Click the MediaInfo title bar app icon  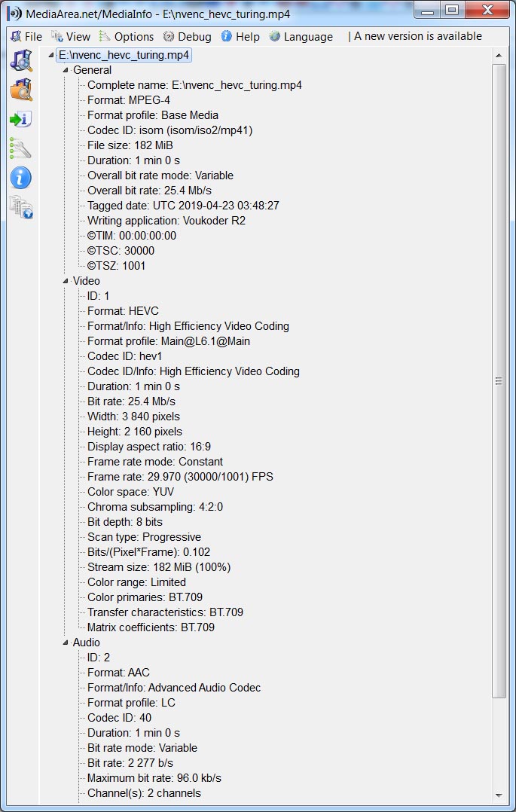click(x=14, y=13)
